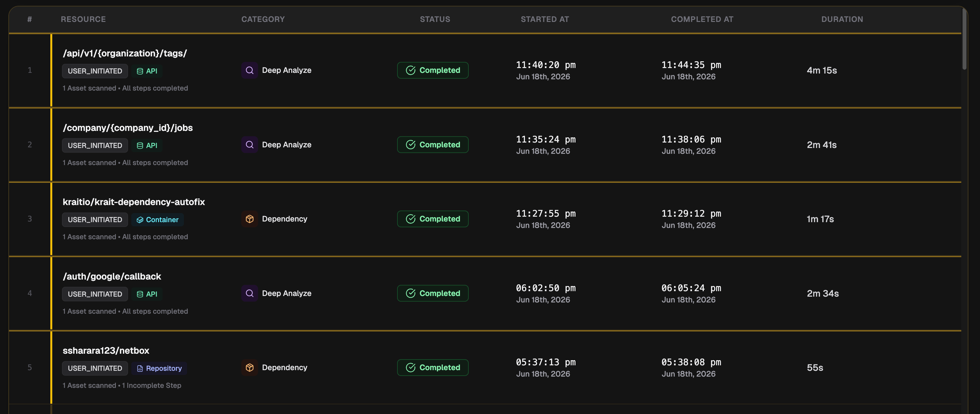Click the Deep Analyze magnifier icon for /api/v1/{organization}/tags/
This screenshot has height=414, width=980.
coord(250,70)
